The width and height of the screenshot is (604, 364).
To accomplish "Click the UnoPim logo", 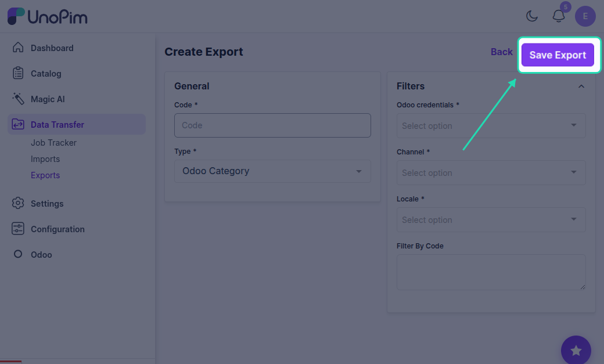I will tap(48, 16).
